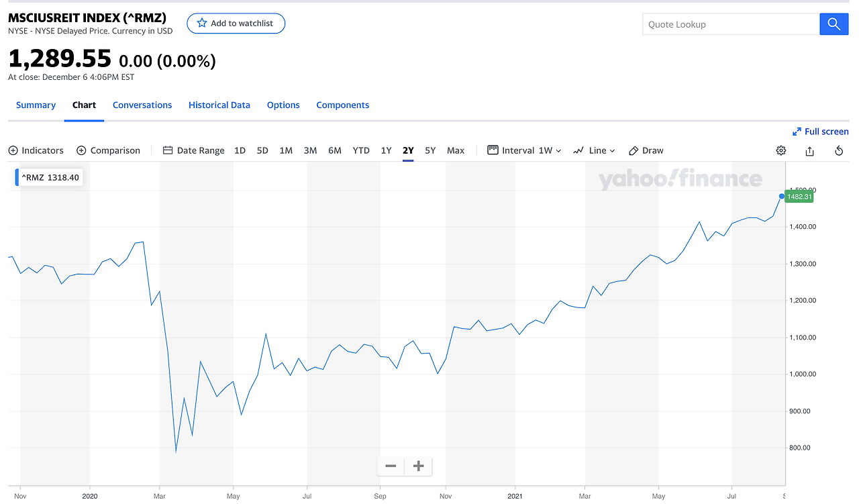Select the 2Y range
The width and height of the screenshot is (859, 504).
(x=408, y=150)
